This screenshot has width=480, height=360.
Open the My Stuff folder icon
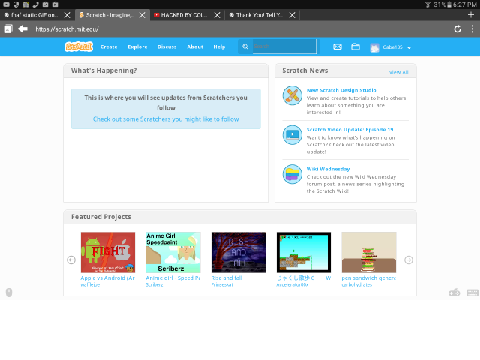(x=356, y=47)
